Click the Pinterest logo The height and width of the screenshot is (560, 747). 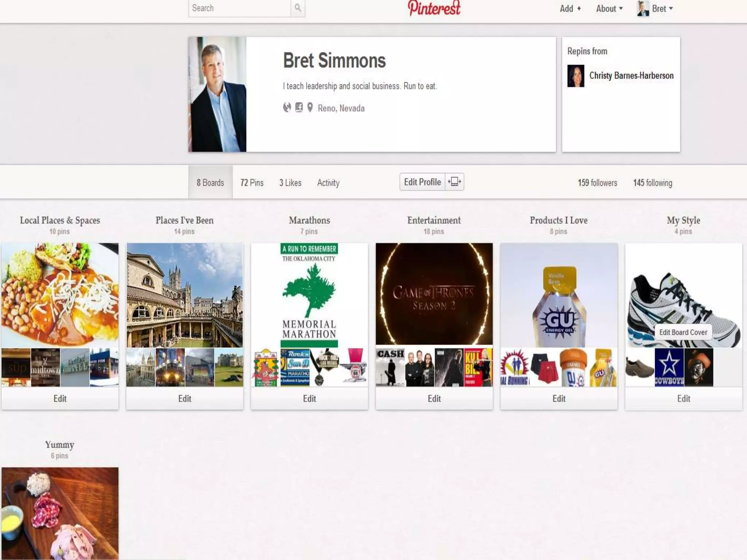434,8
